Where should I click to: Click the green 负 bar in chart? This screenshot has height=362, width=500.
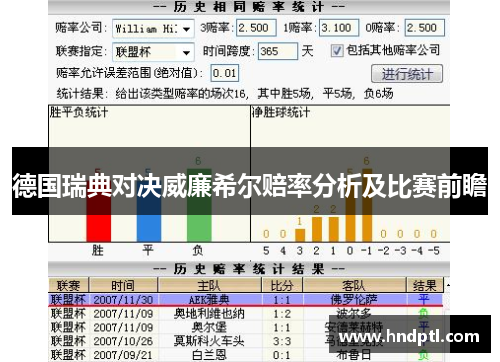tap(199, 205)
